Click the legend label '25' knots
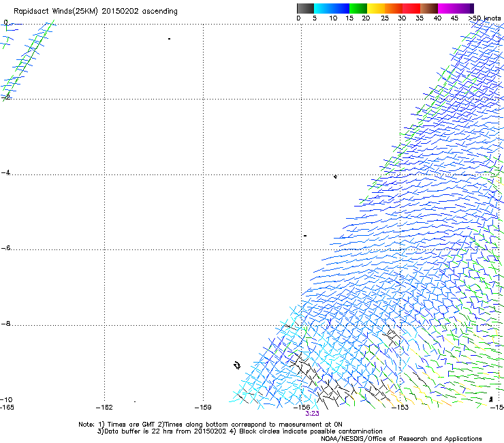 click(384, 18)
